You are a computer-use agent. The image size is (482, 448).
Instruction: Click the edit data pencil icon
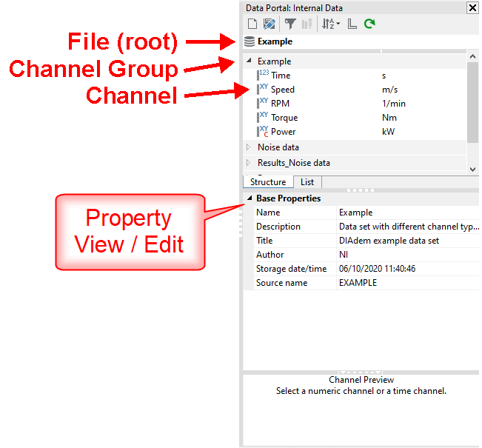tap(269, 24)
